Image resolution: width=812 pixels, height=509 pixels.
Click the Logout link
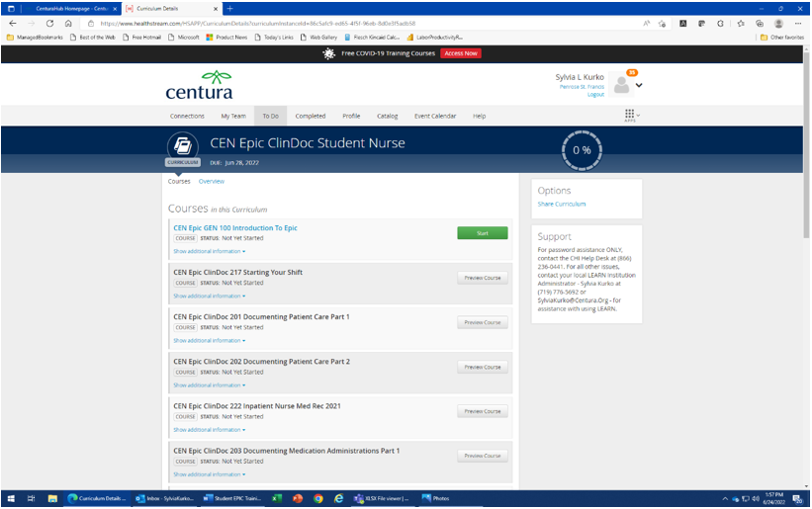595,95
